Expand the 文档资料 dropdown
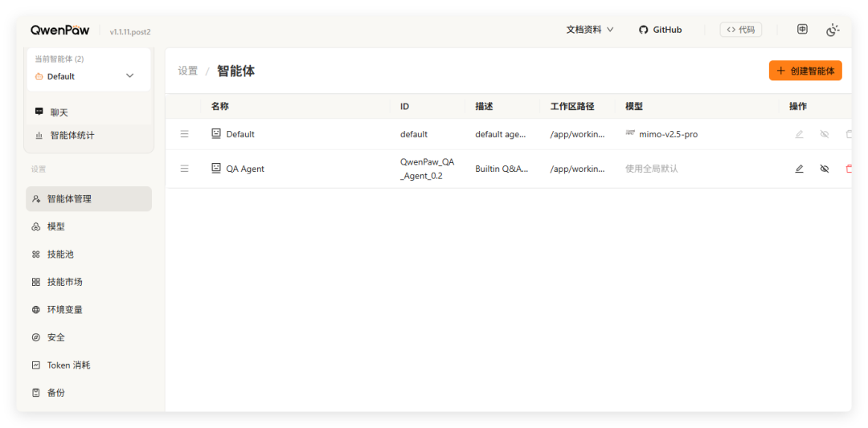 tap(590, 30)
